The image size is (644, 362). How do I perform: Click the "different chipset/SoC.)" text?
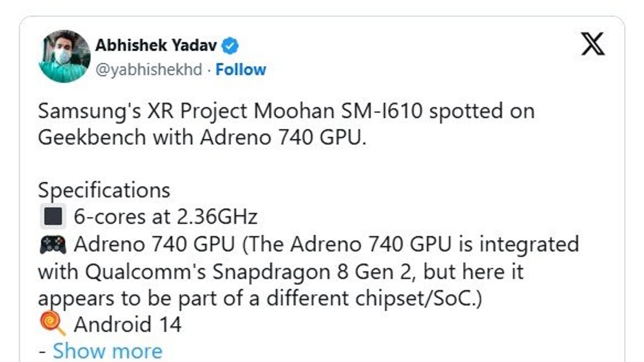click(374, 298)
